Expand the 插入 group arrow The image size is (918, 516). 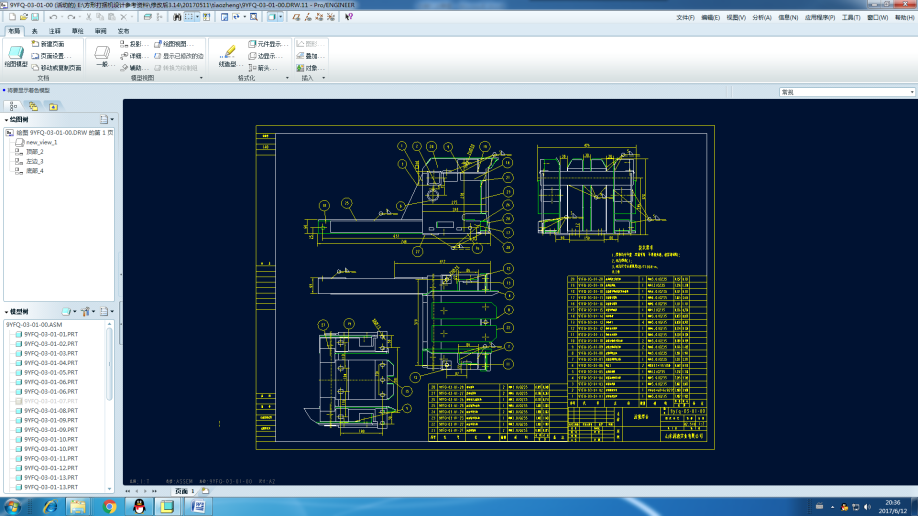tap(323, 78)
